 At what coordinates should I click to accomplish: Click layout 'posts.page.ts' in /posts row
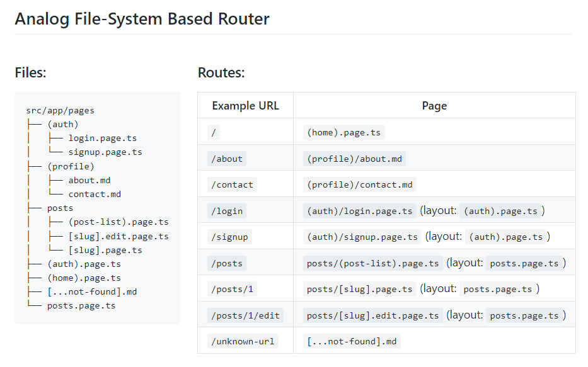click(524, 264)
